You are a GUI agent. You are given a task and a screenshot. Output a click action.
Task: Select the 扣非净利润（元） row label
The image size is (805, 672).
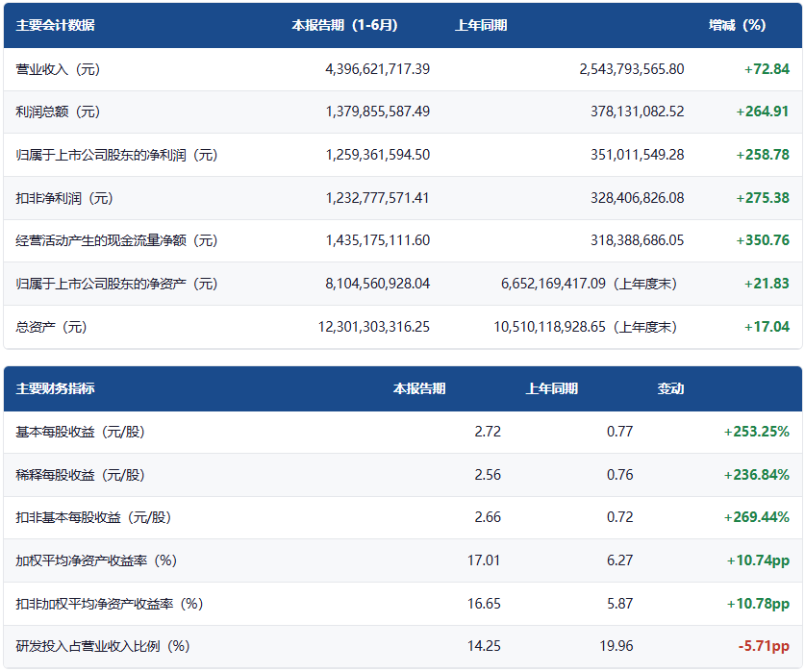point(64,198)
